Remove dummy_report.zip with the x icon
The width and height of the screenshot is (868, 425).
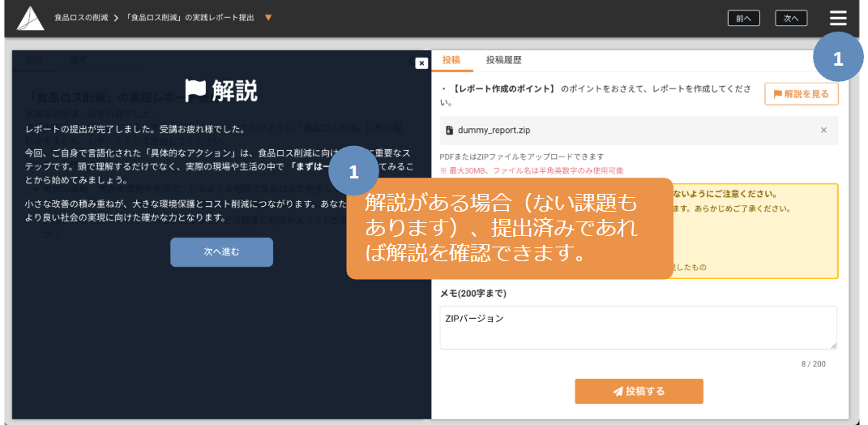tap(823, 131)
